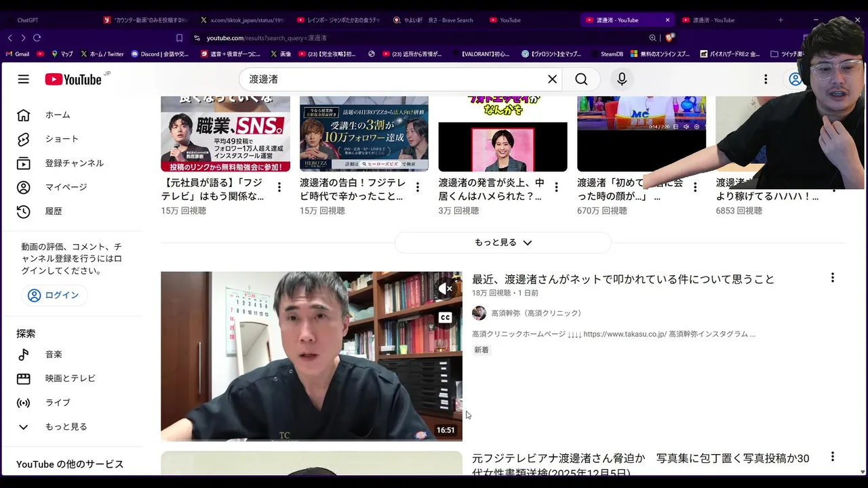Open 高須幹弥 channel avatar
The image size is (868, 488).
click(x=479, y=313)
